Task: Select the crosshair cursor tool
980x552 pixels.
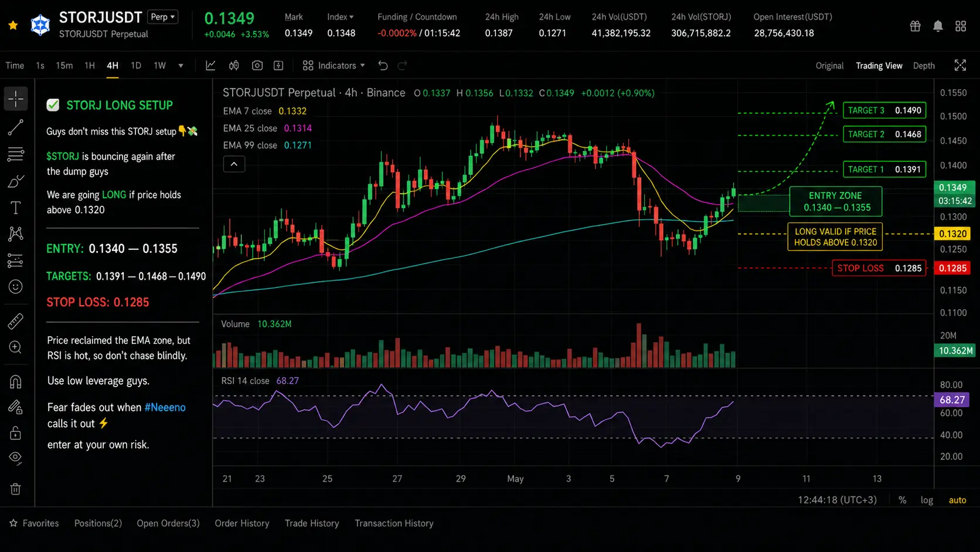Action: click(x=16, y=99)
